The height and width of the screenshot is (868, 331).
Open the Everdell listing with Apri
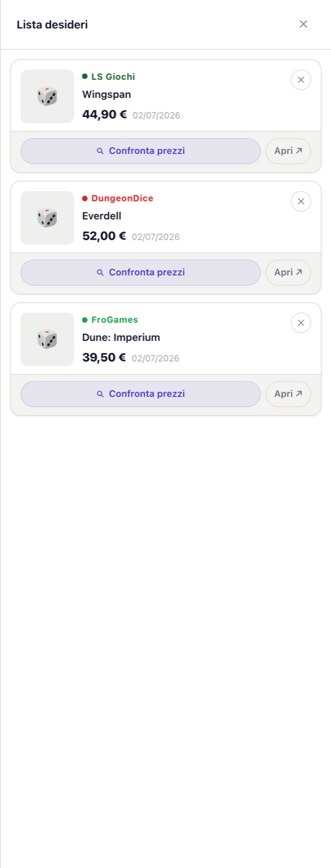tap(288, 273)
